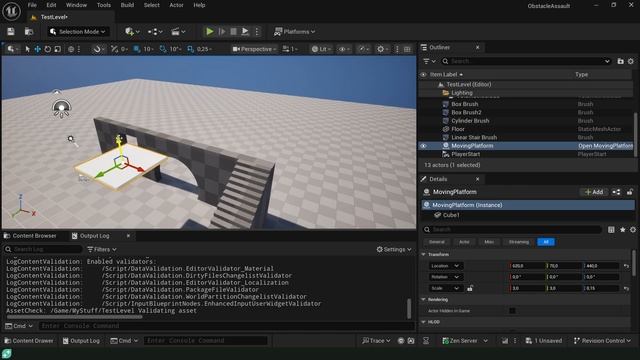Screen dimensions: 640x360
Task: Click the Stop simulation button
Action: point(233,31)
